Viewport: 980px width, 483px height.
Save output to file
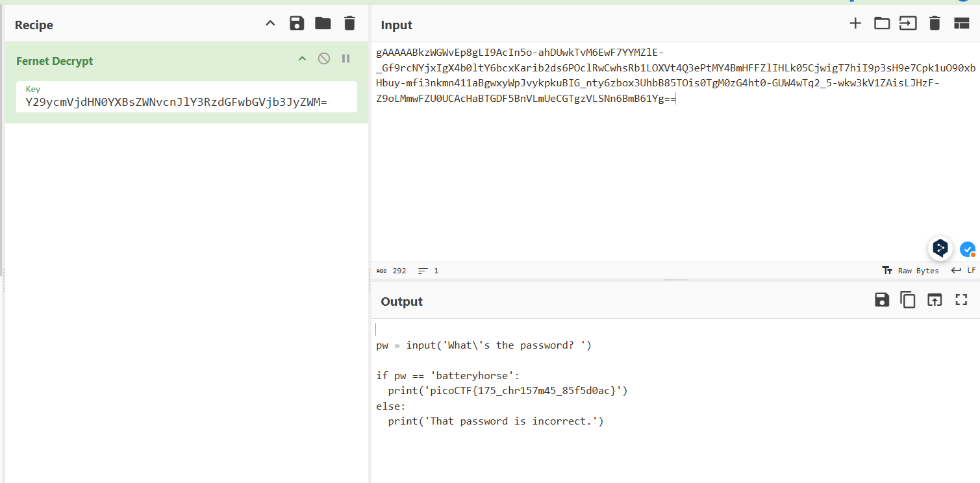[881, 300]
